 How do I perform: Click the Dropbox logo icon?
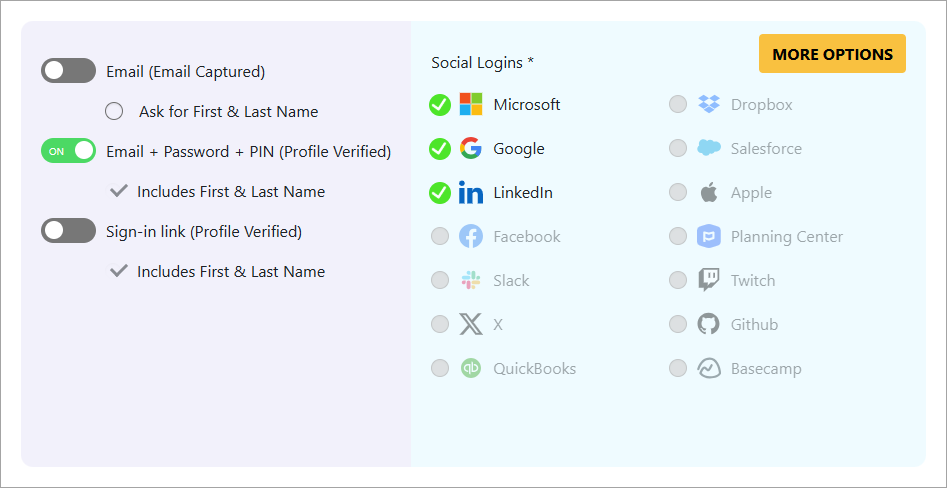709,105
